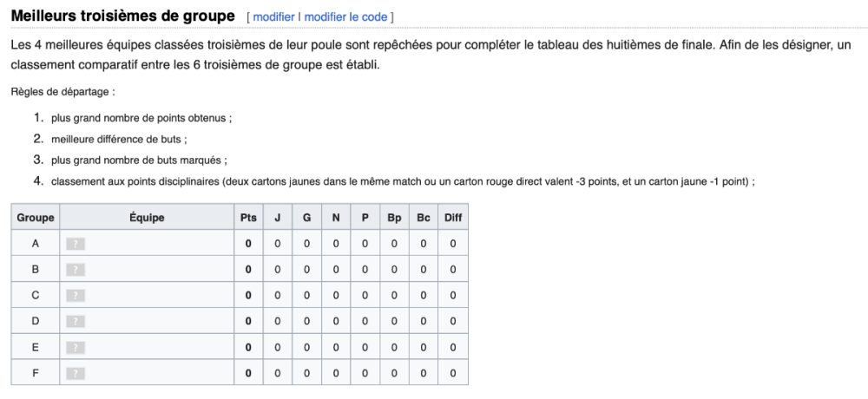The height and width of the screenshot is (399, 868).
Task: Click the placeholder flag icon in Group B row
Action: (x=76, y=270)
